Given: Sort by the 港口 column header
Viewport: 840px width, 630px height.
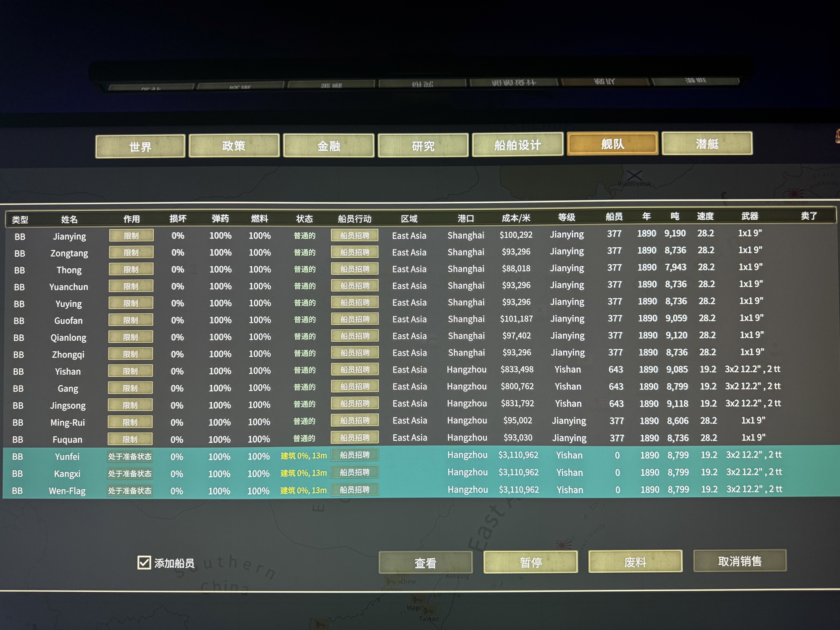Looking at the screenshot, I should (466, 218).
